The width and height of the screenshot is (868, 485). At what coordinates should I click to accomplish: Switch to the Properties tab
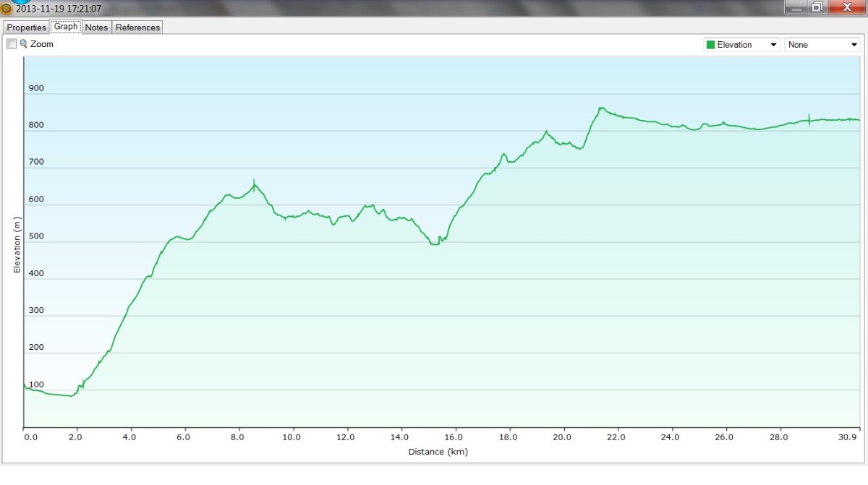point(27,27)
